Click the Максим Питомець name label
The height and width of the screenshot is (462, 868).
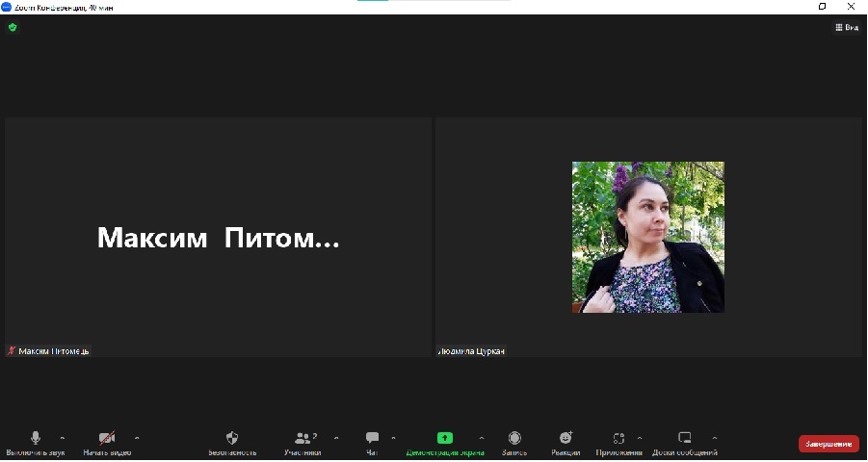pos(54,351)
